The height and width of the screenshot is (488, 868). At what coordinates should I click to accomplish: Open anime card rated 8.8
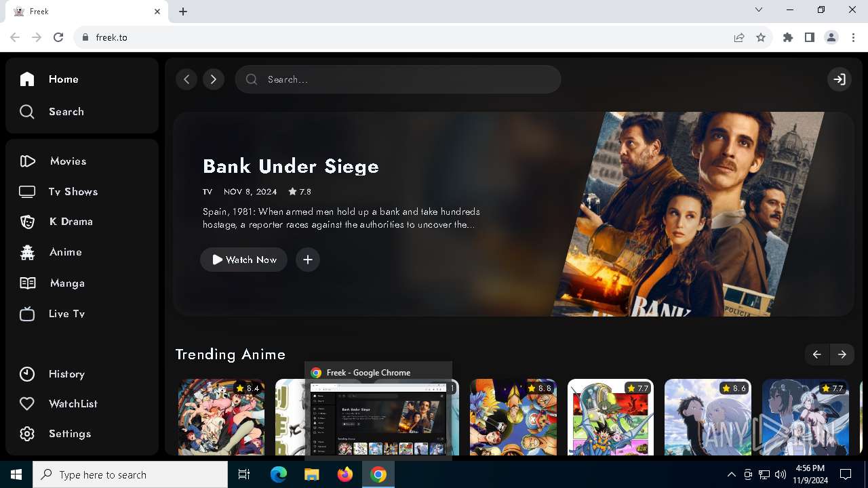point(513,417)
